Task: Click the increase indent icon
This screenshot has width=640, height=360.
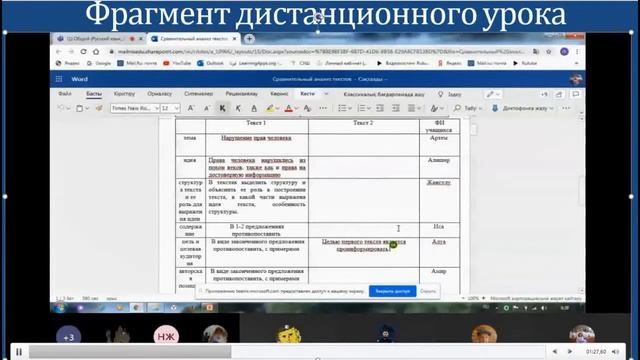Action: pos(396,108)
